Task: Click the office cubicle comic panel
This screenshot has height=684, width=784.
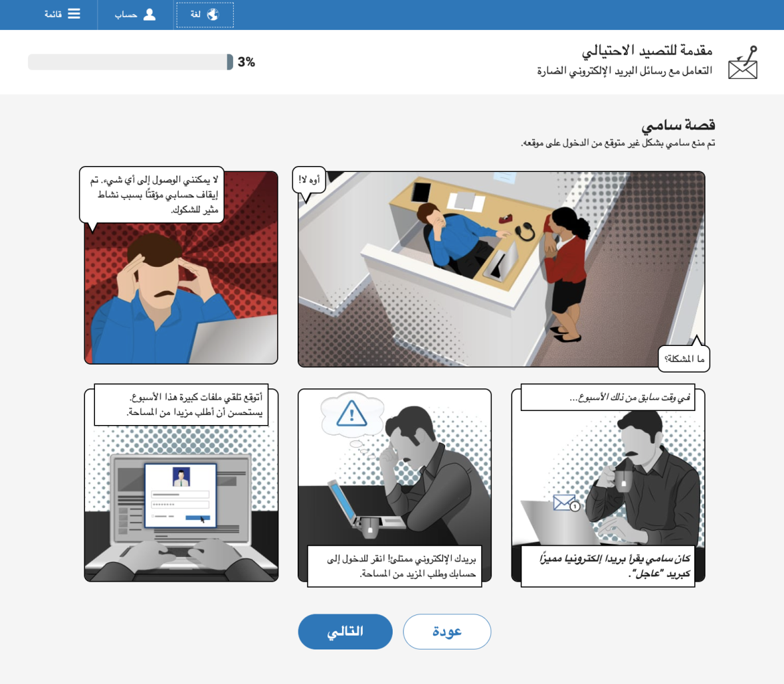Action: pos(501,270)
